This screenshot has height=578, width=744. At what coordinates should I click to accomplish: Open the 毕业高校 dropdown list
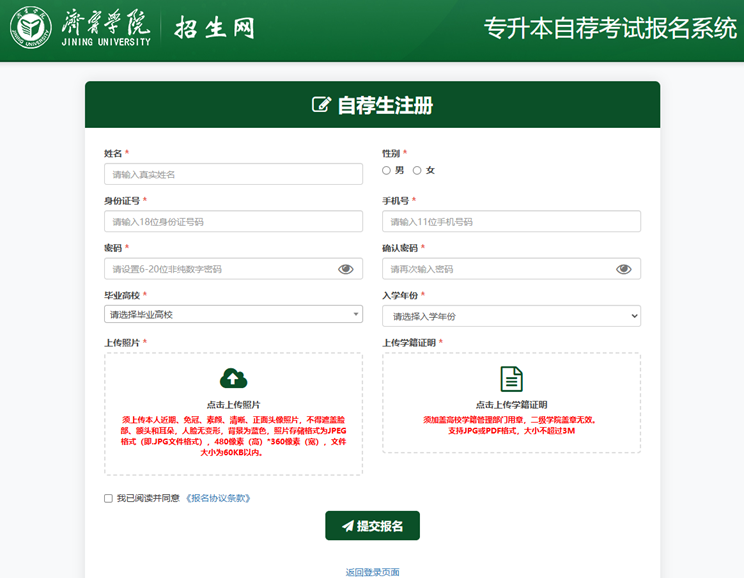tap(233, 315)
